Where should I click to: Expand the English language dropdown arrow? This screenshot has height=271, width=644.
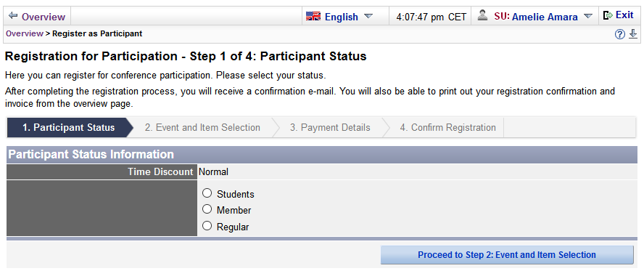point(368,17)
